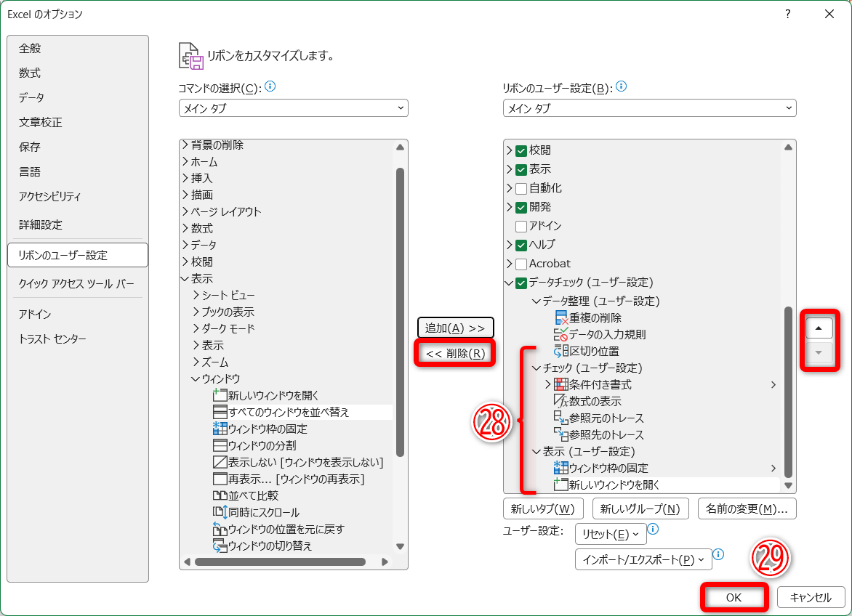Viewport: 852px width, 616px height.
Task: Select the ウィンドウの分割 icon
Action: point(220,445)
